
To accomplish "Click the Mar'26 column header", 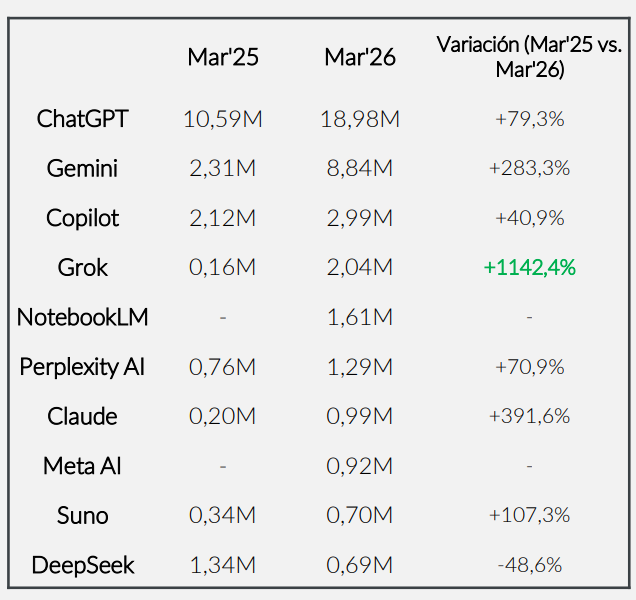I will (x=360, y=57).
